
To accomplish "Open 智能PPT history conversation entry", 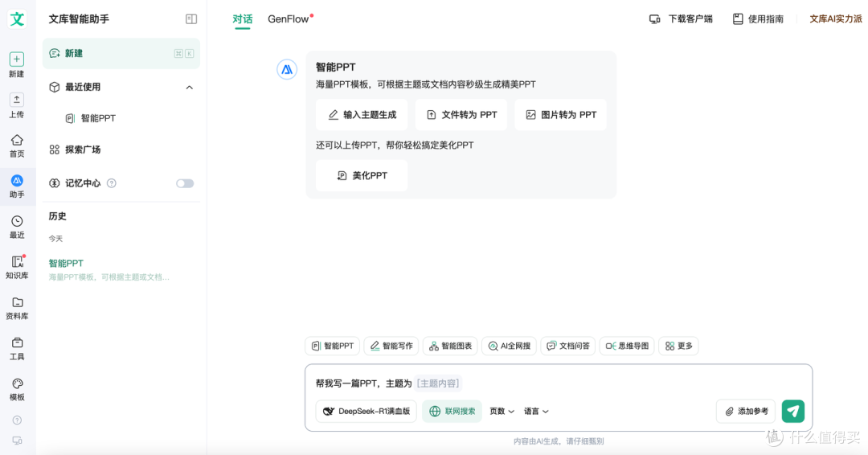I will (109, 269).
